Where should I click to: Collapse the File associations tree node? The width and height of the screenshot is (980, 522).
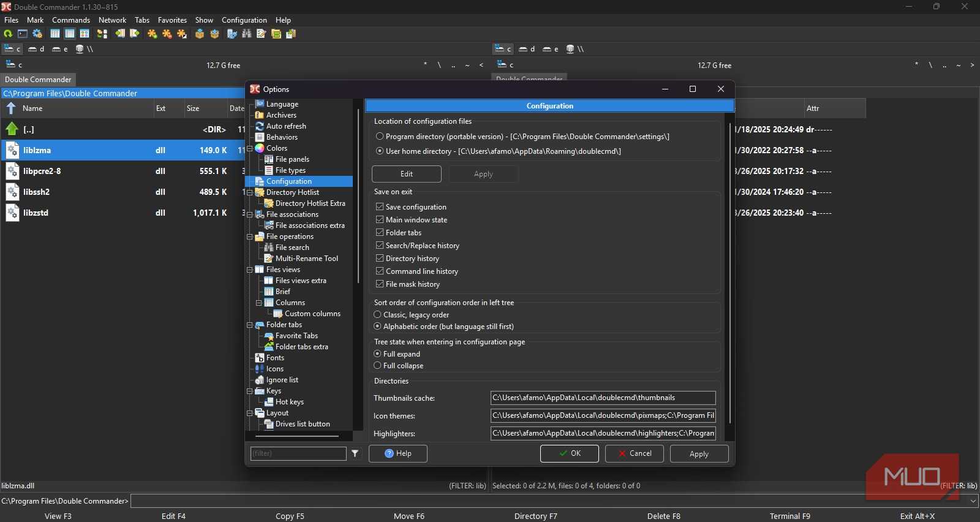click(x=250, y=214)
